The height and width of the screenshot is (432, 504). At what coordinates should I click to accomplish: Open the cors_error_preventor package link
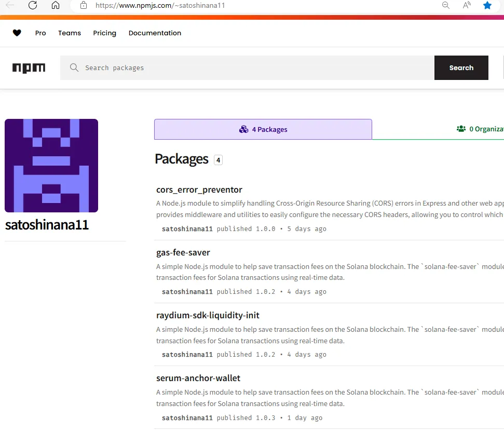click(199, 190)
